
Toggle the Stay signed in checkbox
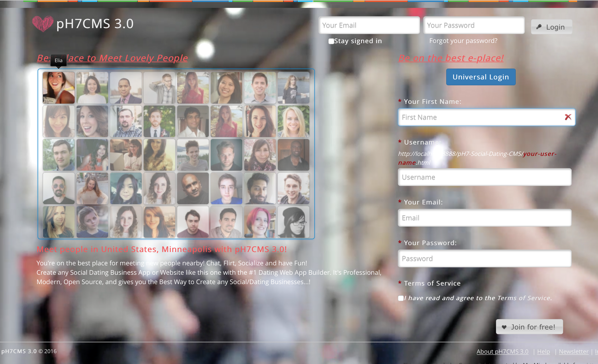coord(331,41)
